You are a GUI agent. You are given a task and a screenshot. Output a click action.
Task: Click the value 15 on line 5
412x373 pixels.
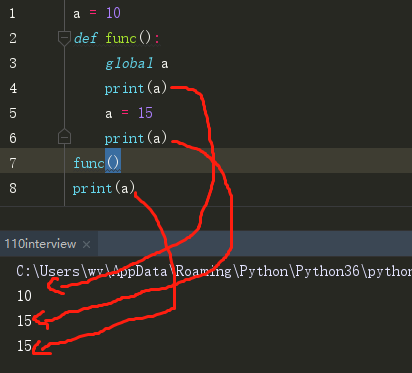tap(145, 113)
